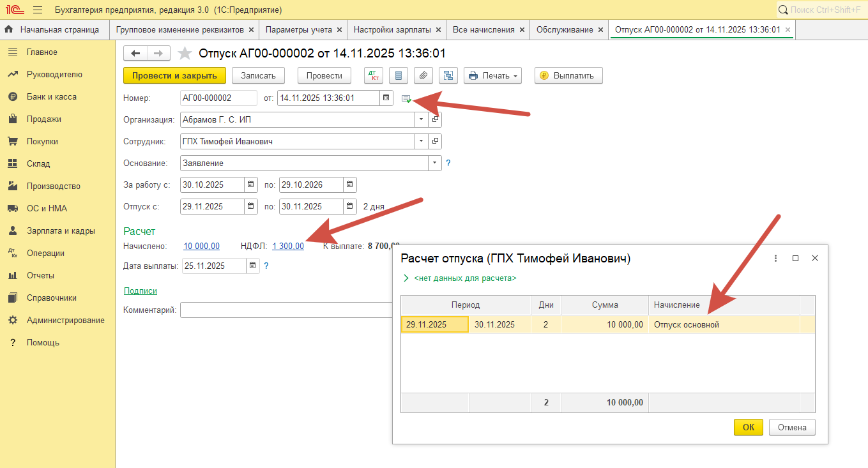Screen dimensions: 868x468
Task: Click the paperclip attached files icon
Action: (x=423, y=75)
